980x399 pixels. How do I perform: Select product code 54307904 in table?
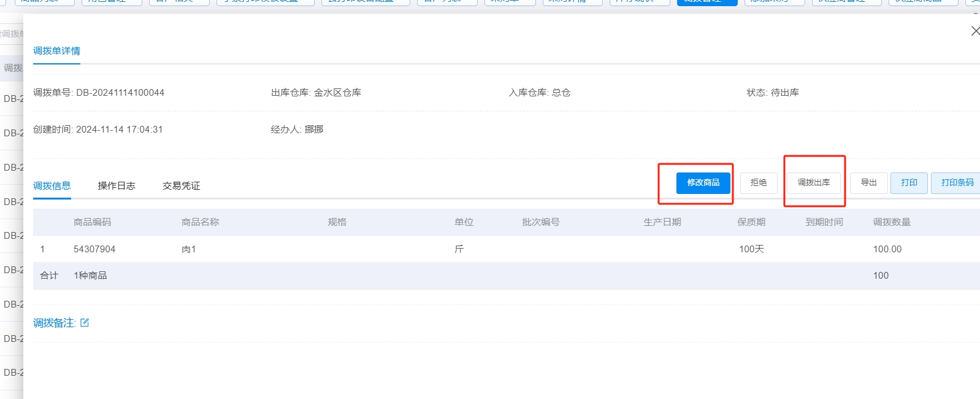[x=94, y=249]
